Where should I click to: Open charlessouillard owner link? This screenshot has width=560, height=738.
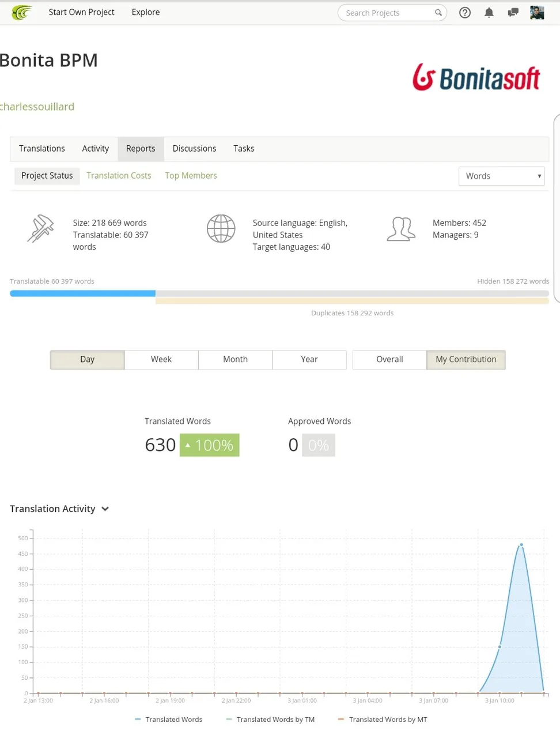point(37,107)
